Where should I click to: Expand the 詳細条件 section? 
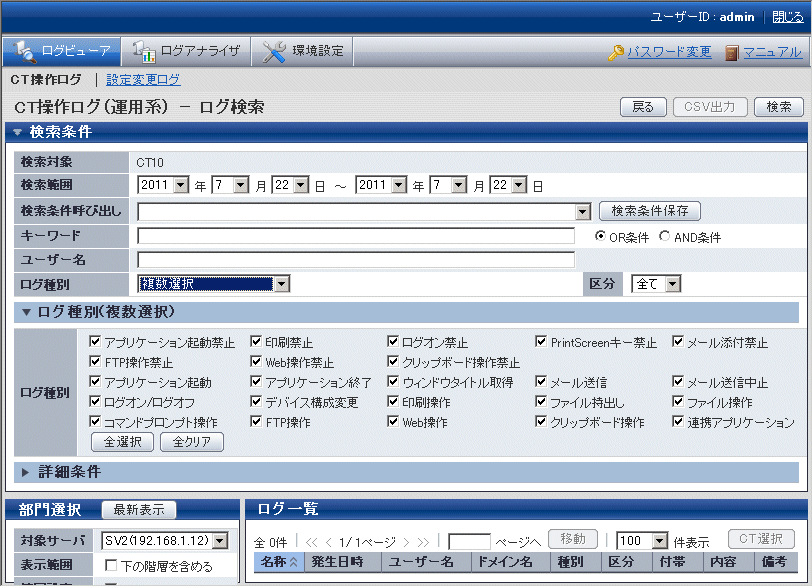click(25, 472)
